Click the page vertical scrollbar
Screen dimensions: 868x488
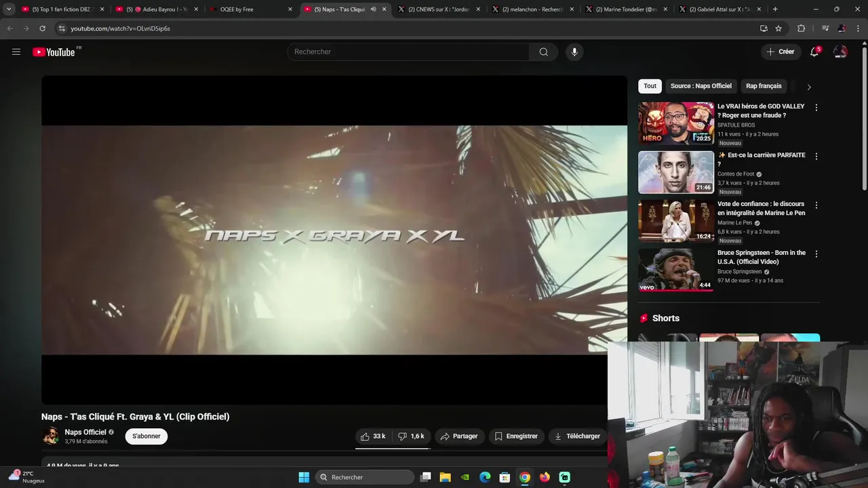(x=864, y=119)
